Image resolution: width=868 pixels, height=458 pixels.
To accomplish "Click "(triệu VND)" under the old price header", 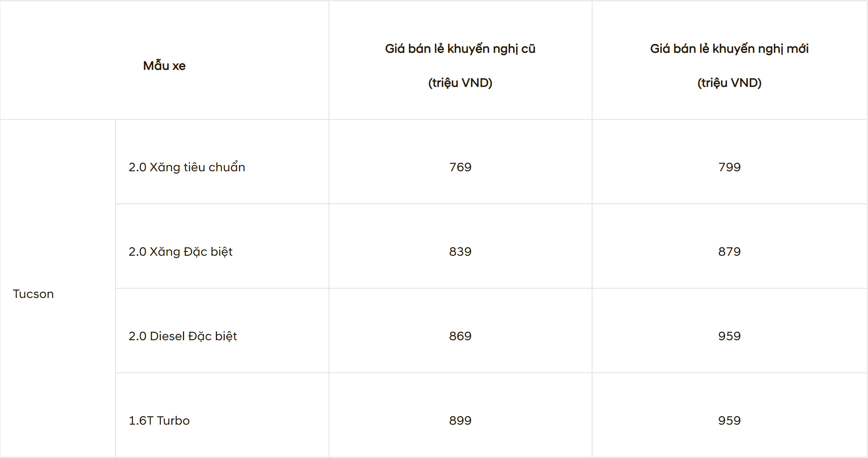I will [460, 83].
